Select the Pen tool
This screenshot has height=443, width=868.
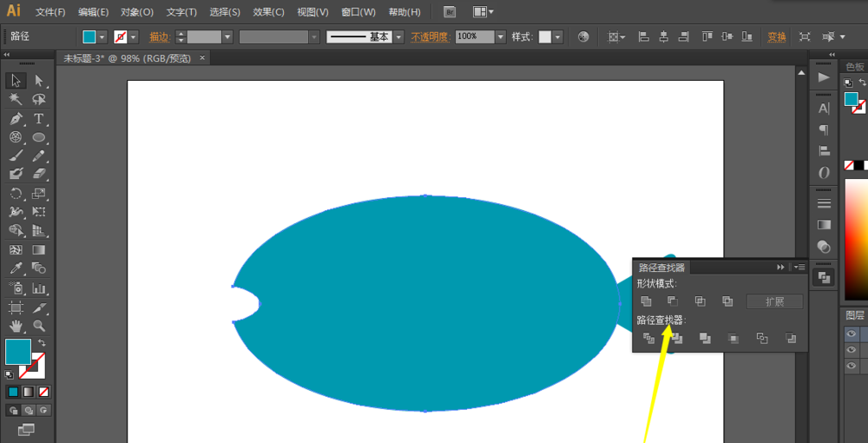(x=16, y=118)
